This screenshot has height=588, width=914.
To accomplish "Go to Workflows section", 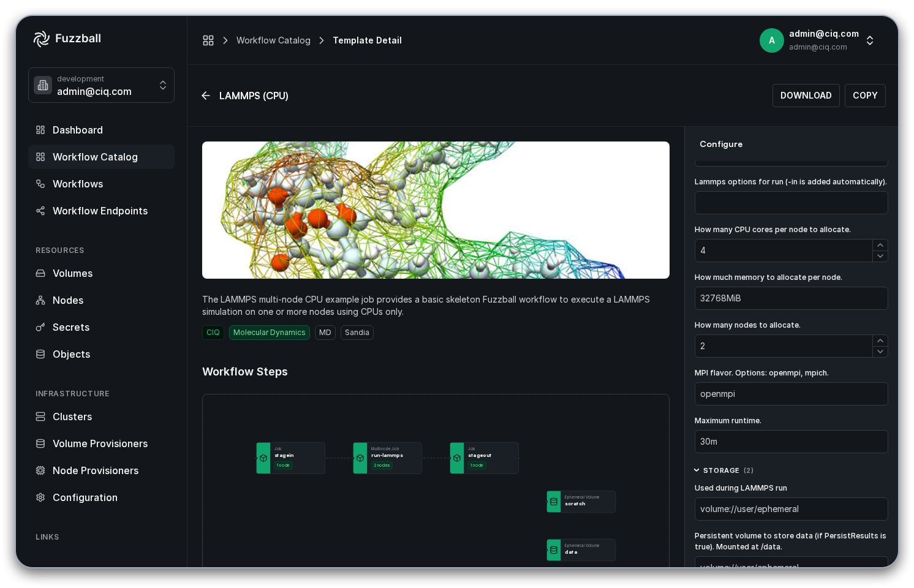I will pyautogui.click(x=101, y=184).
